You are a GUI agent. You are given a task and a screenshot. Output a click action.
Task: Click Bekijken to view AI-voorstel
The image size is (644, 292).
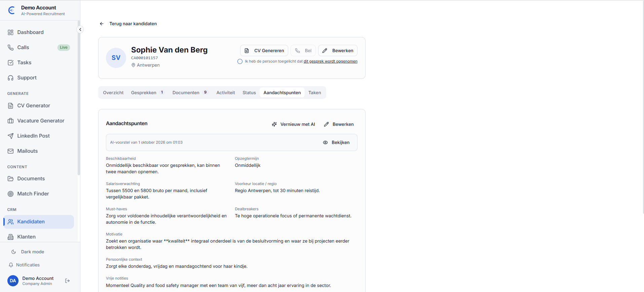pos(336,142)
